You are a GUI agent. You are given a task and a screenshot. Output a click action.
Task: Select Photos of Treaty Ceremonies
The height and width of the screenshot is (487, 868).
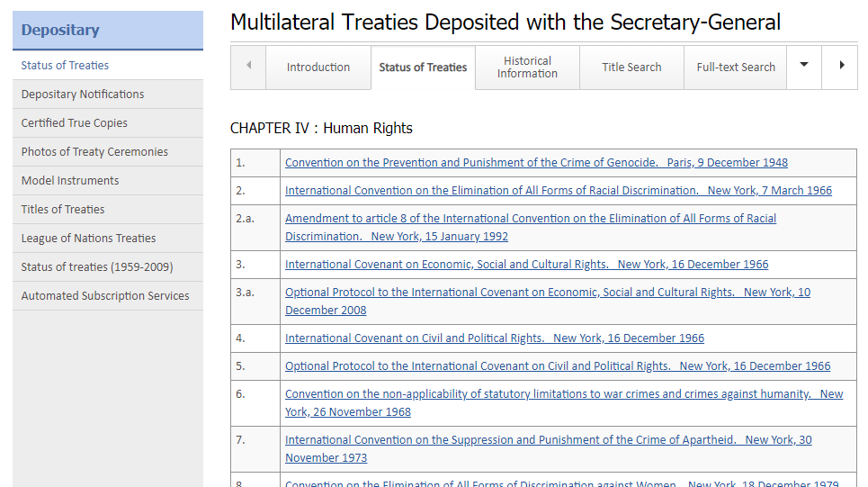coord(94,152)
